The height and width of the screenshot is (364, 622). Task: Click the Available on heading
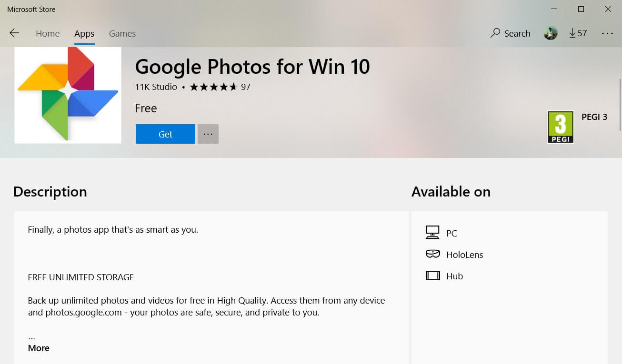pyautogui.click(x=451, y=192)
